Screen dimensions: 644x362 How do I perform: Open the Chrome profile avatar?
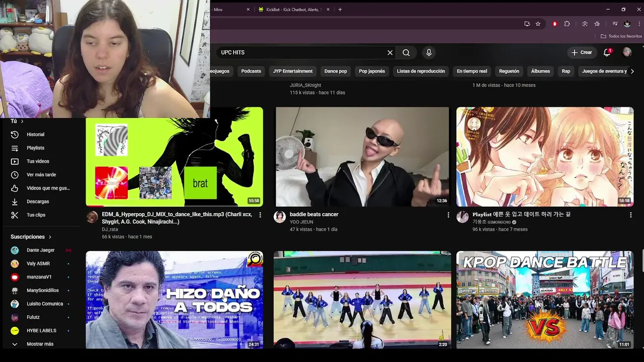pos(627,24)
